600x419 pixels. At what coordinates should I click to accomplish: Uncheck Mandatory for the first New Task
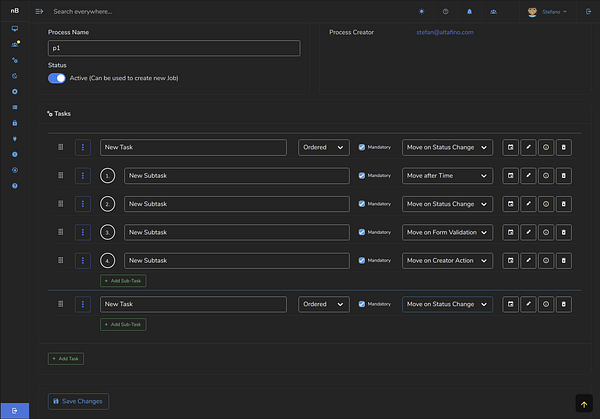coord(362,147)
